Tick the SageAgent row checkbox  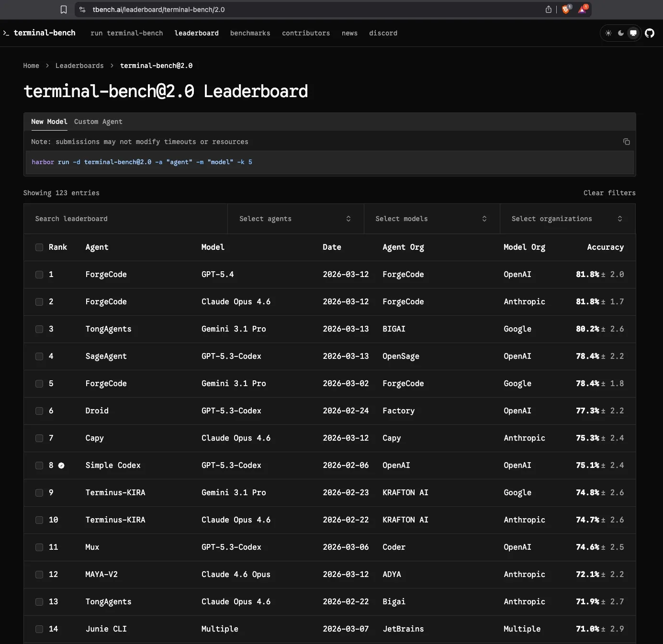click(x=39, y=356)
